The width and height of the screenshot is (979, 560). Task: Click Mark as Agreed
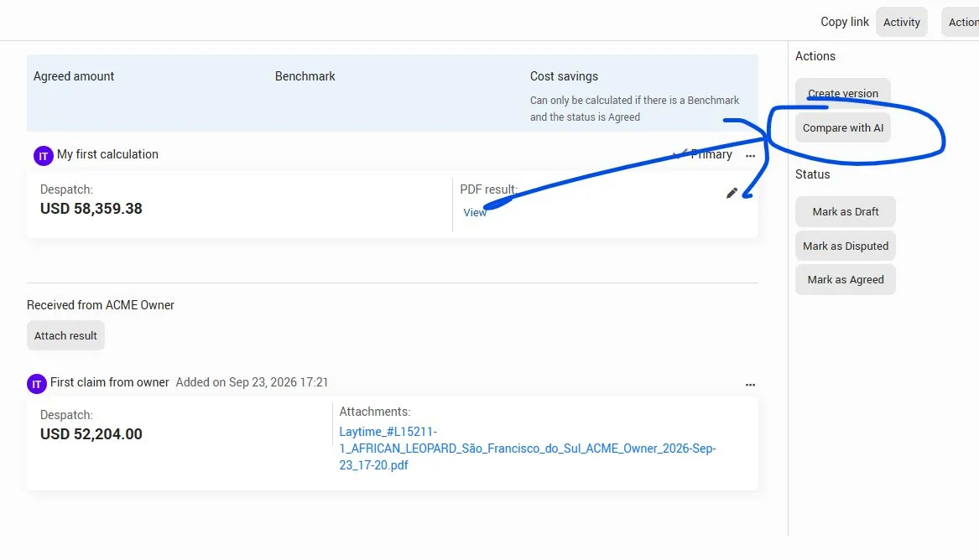846,279
